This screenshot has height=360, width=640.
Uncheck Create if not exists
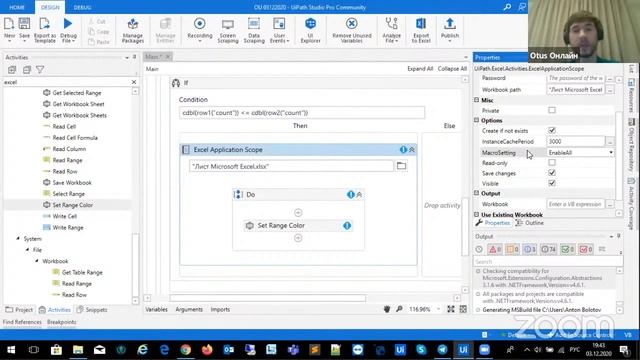pyautogui.click(x=552, y=131)
